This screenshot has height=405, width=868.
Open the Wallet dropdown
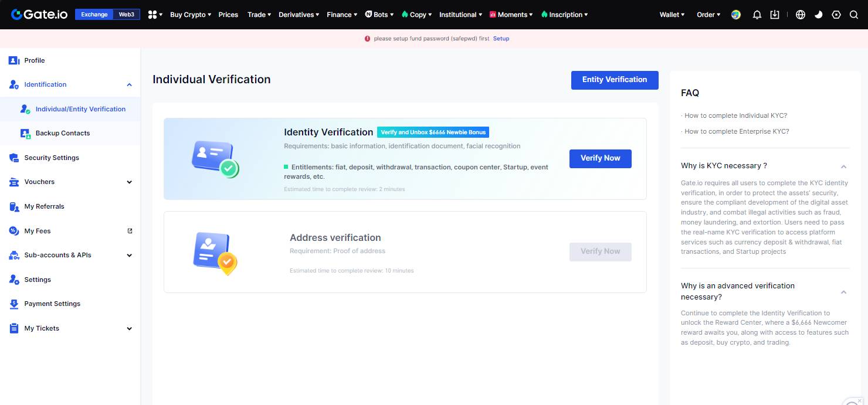672,15
